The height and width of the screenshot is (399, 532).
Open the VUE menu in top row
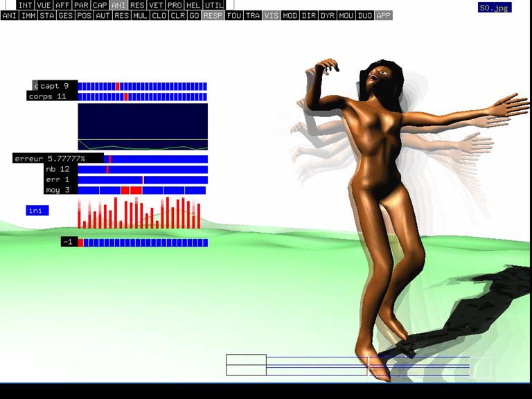pos(44,5)
